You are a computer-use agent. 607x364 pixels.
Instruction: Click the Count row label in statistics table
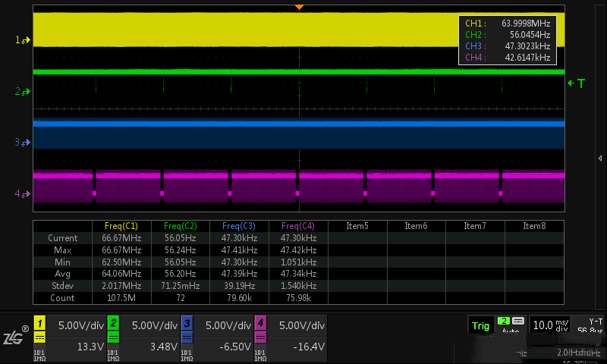pyautogui.click(x=62, y=298)
